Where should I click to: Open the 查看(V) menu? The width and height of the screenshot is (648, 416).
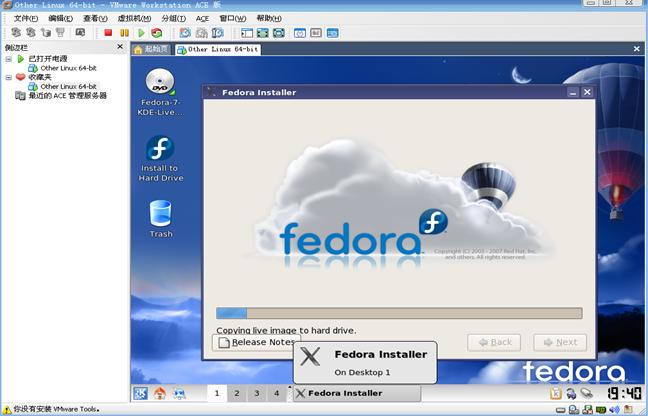tap(95, 19)
